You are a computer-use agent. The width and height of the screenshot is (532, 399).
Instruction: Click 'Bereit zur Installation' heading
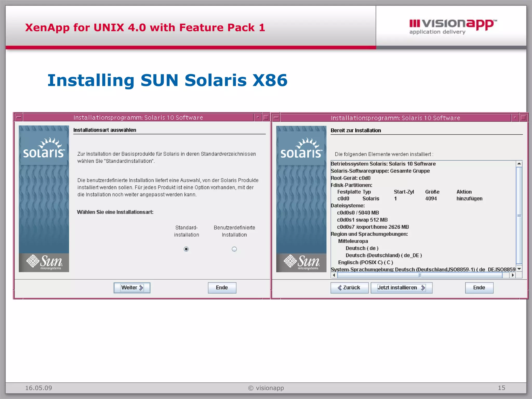pos(356,130)
